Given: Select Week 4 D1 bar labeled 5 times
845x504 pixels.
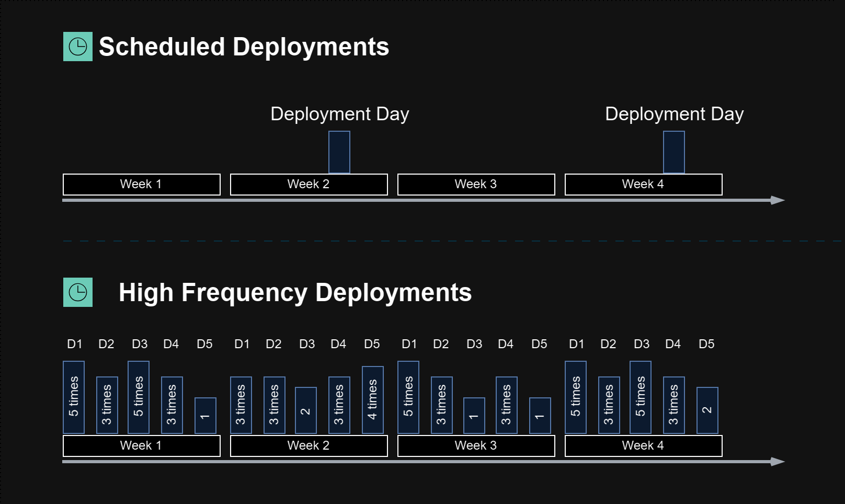Looking at the screenshot, I should (x=576, y=397).
